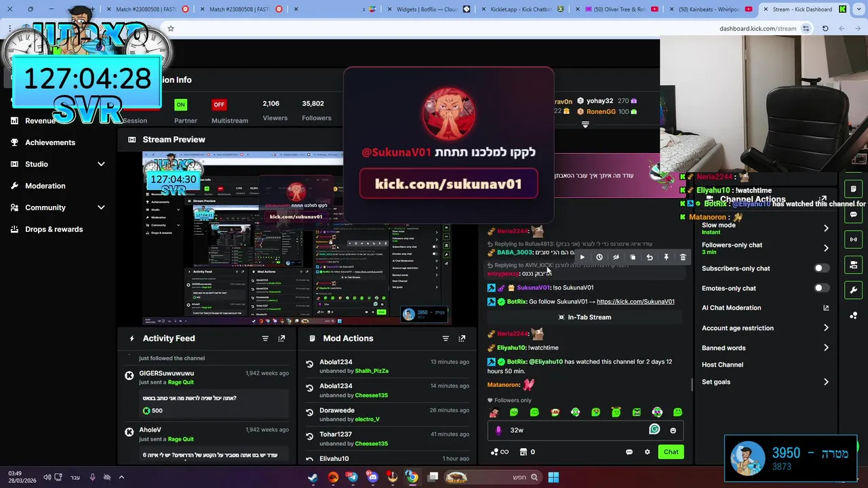The width and height of the screenshot is (868, 488).
Task: Open the shop icon showing 0
Action: 528,452
